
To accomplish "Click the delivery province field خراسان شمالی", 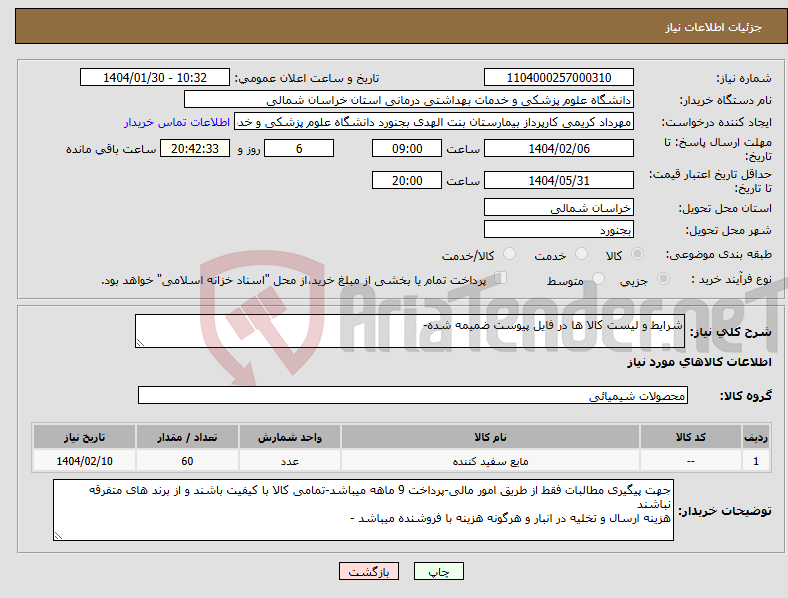I will pos(558,208).
